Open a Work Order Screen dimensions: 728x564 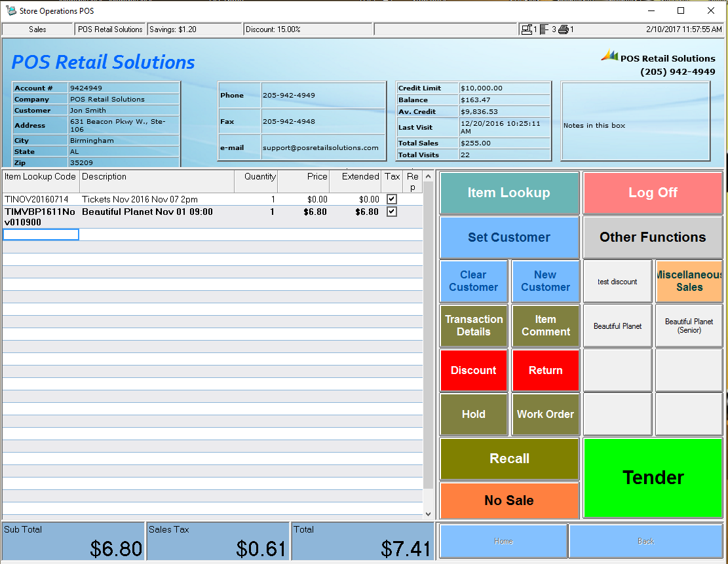[546, 414]
